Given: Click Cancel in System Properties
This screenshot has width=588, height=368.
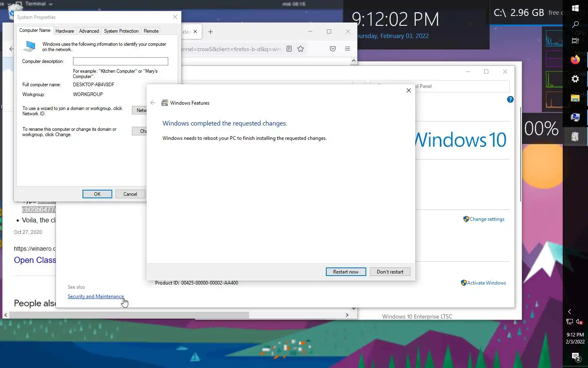Looking at the screenshot, I should coord(130,194).
